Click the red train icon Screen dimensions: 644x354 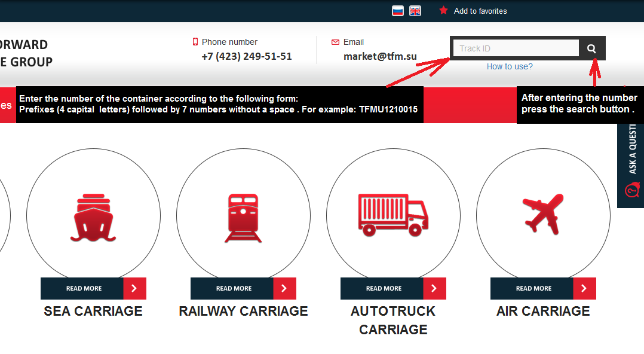(243, 217)
